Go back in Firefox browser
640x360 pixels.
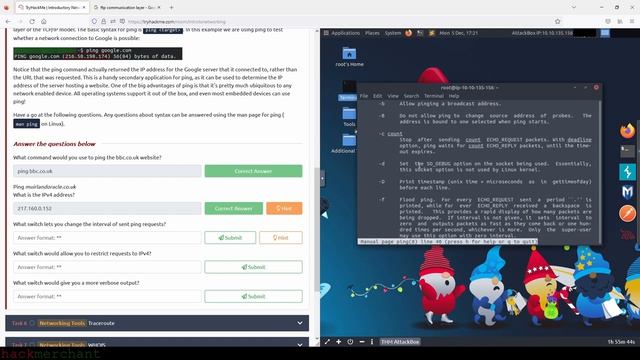click(x=8, y=22)
